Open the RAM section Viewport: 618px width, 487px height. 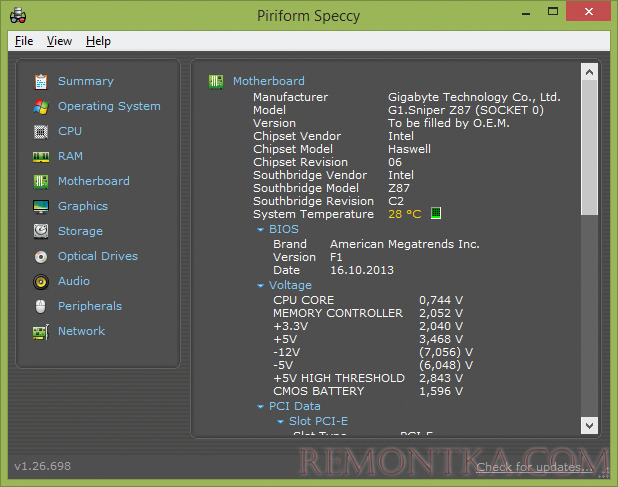point(70,156)
